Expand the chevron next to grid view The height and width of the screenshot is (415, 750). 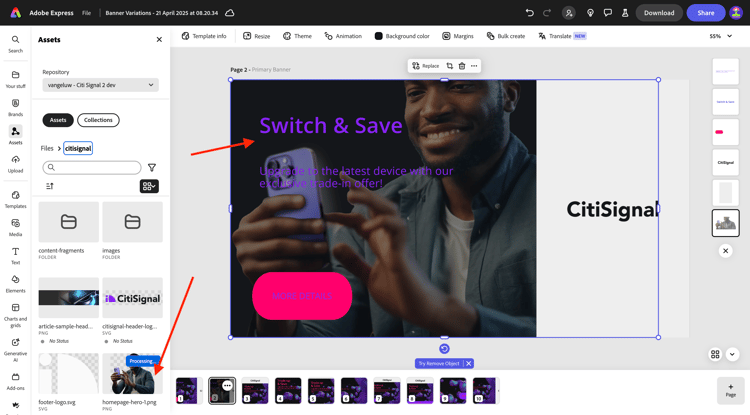(x=732, y=354)
